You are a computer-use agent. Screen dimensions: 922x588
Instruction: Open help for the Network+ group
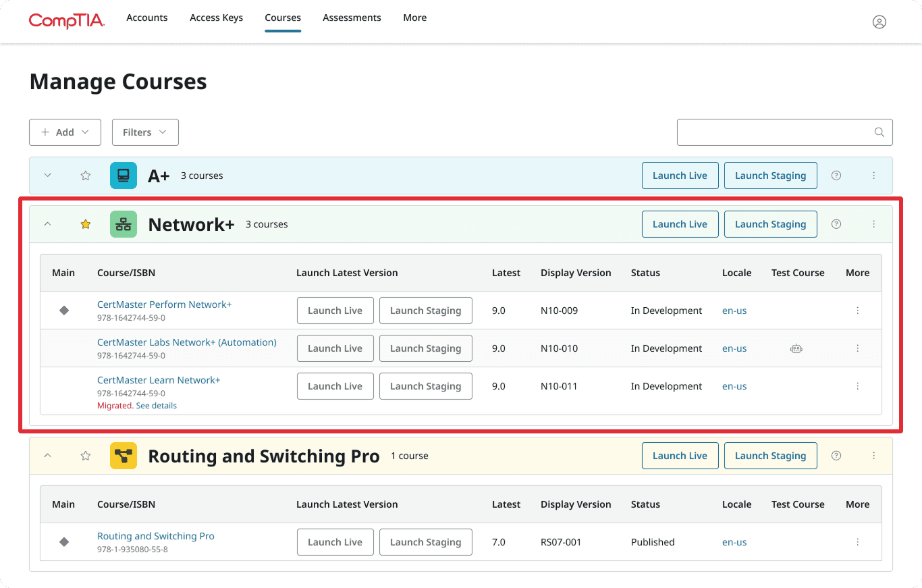pos(836,224)
